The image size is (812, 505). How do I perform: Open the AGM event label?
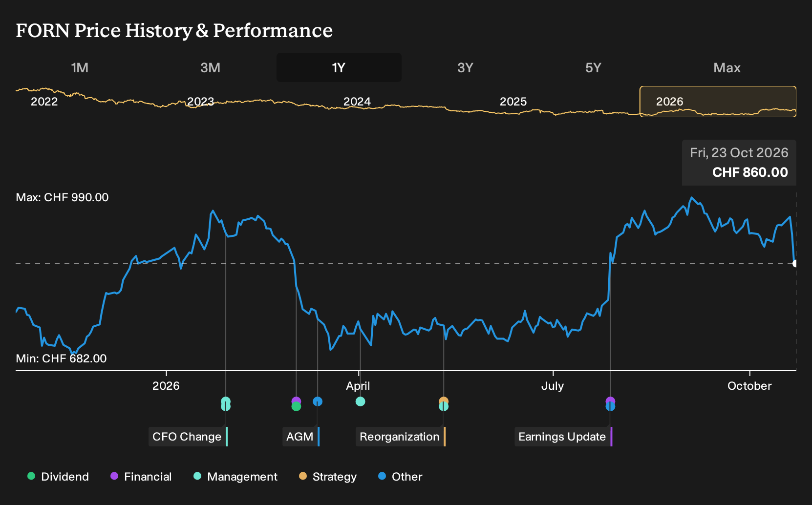[301, 437]
